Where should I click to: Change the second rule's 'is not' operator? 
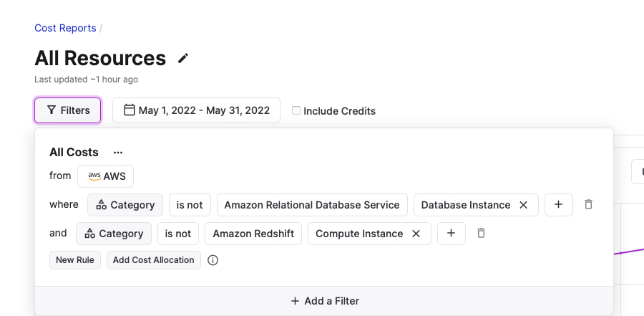[178, 234]
